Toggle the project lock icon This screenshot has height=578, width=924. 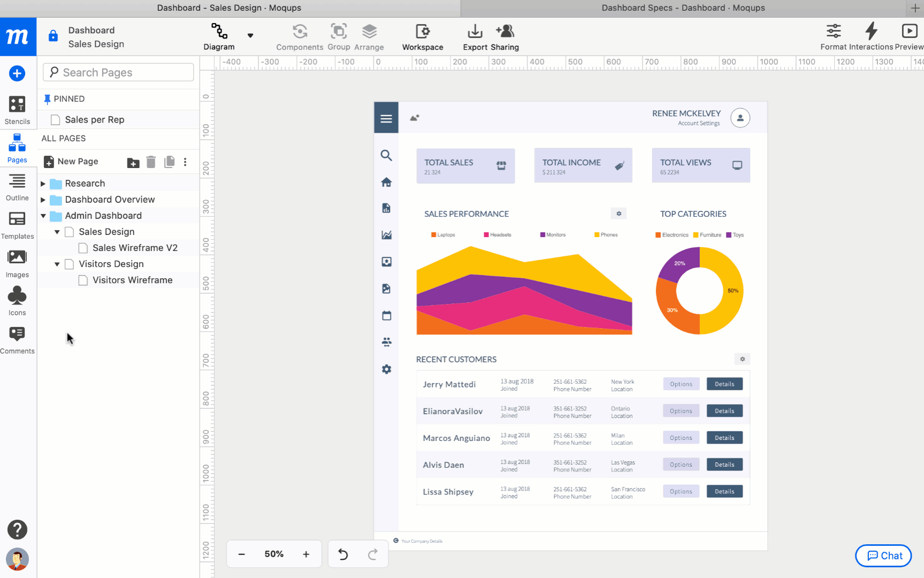pyautogui.click(x=53, y=36)
